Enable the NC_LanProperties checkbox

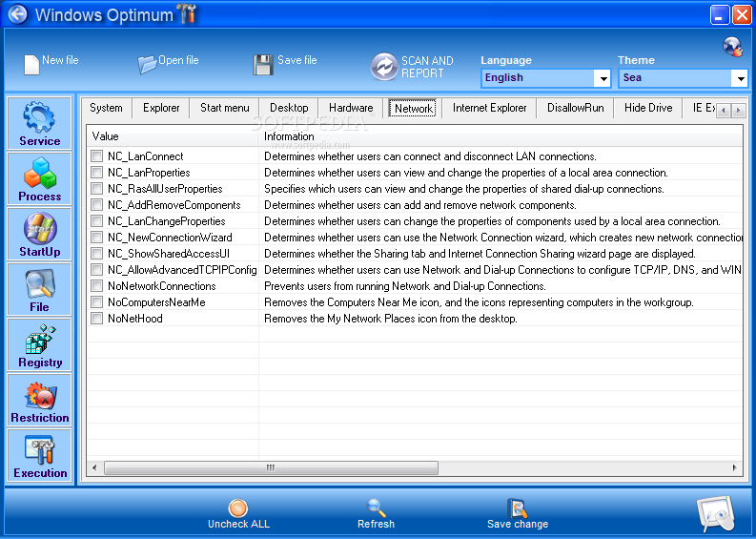(x=97, y=173)
